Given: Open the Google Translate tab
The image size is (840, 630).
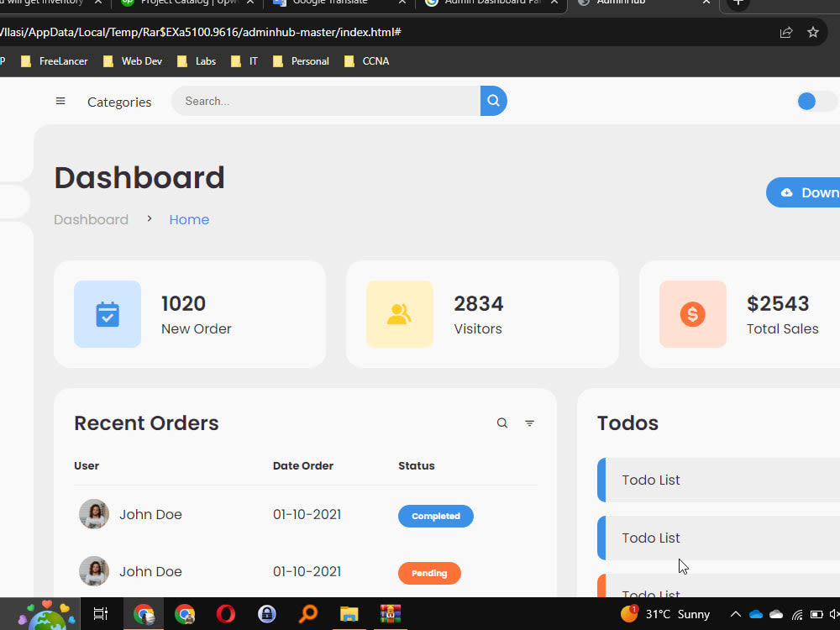Looking at the screenshot, I should pyautogui.click(x=329, y=3).
